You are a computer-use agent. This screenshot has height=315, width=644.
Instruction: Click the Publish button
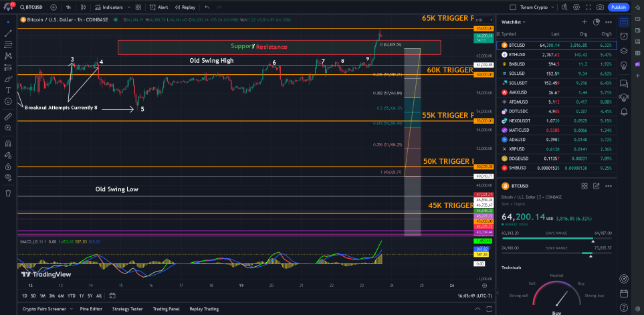(619, 7)
